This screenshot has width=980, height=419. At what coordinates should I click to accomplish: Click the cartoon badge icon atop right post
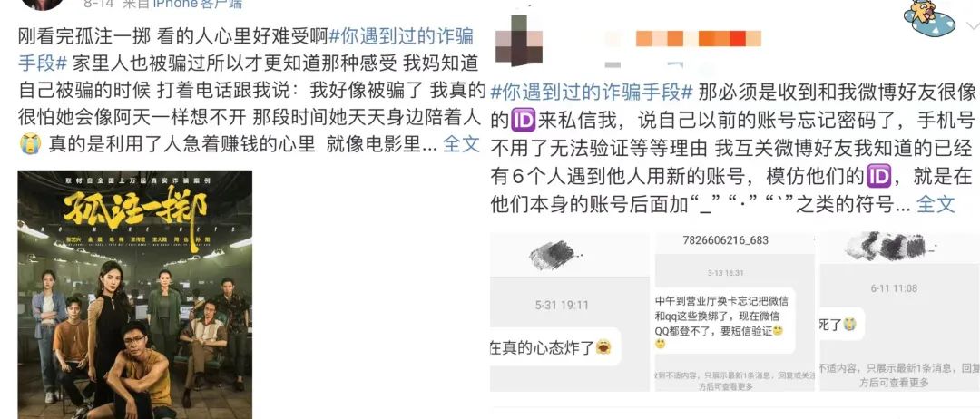[x=931, y=18]
